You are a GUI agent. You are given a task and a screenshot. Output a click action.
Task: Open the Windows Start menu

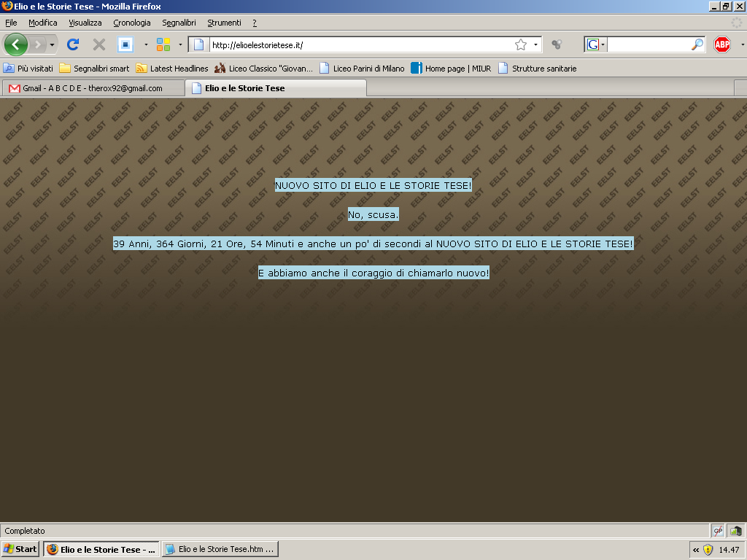[x=20, y=549]
